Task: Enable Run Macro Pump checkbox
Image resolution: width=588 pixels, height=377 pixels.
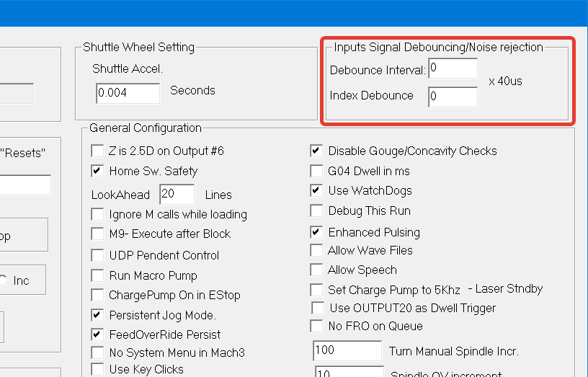Action: 97,275
